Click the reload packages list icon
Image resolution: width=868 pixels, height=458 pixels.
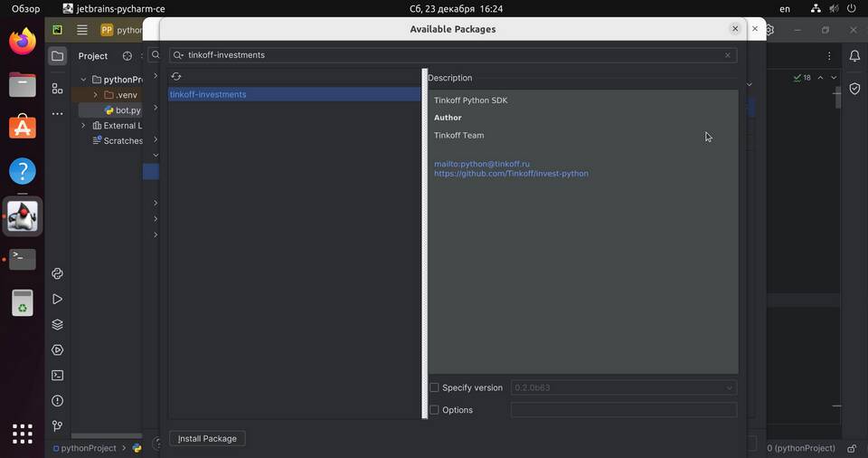tap(176, 77)
